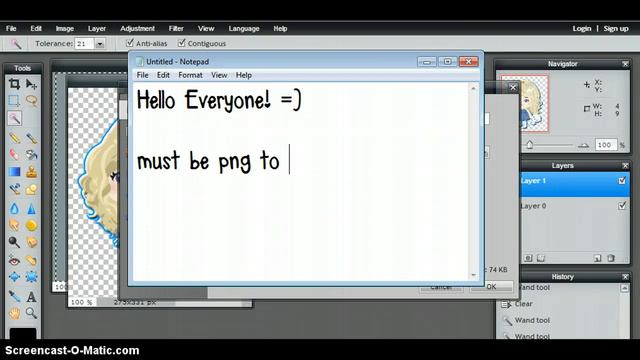The height and width of the screenshot is (360, 640).
Task: Select the Blur tool
Action: 14,209
